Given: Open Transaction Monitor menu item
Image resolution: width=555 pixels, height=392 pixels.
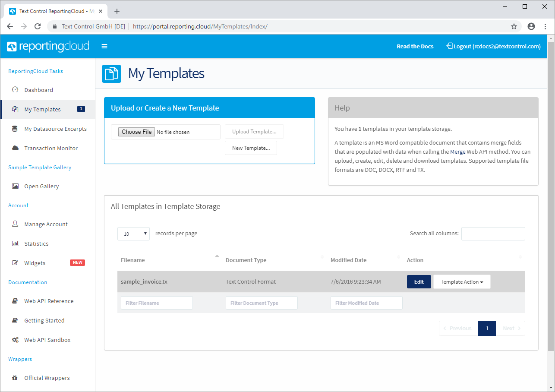Looking at the screenshot, I should coord(47,148).
